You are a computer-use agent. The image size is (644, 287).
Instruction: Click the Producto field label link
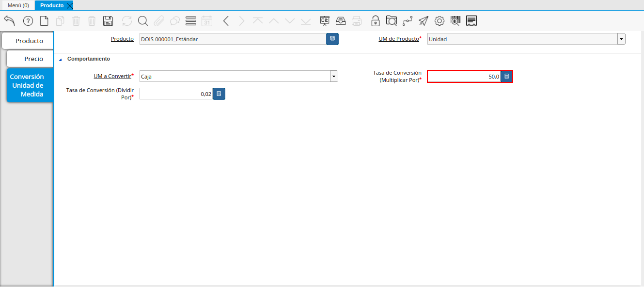[x=122, y=39]
